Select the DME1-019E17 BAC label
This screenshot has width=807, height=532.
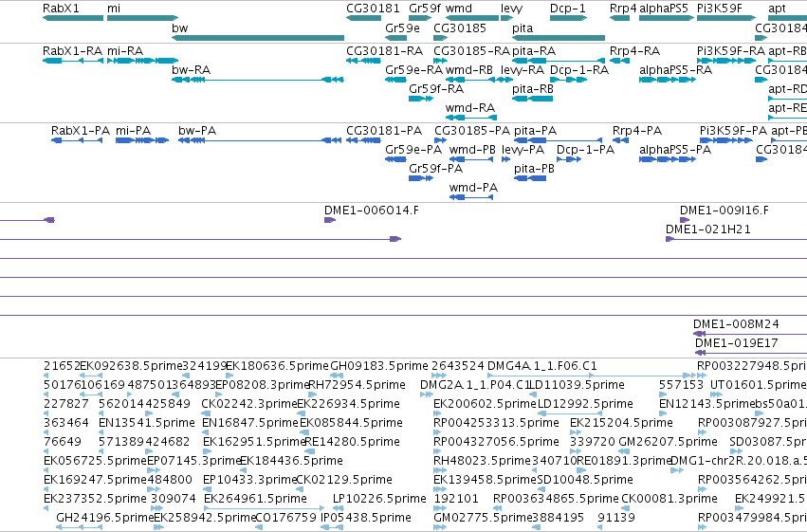[737, 343]
